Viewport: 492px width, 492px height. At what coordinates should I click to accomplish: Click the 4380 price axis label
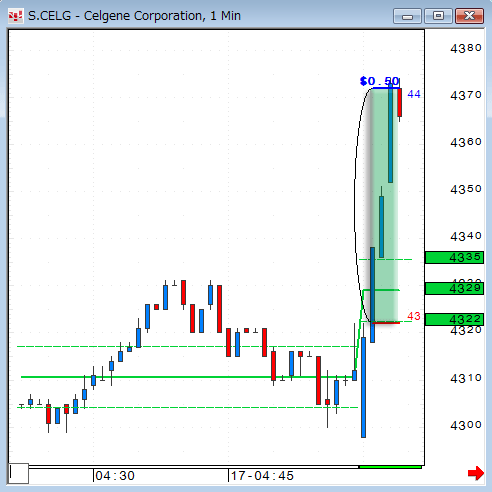click(466, 48)
